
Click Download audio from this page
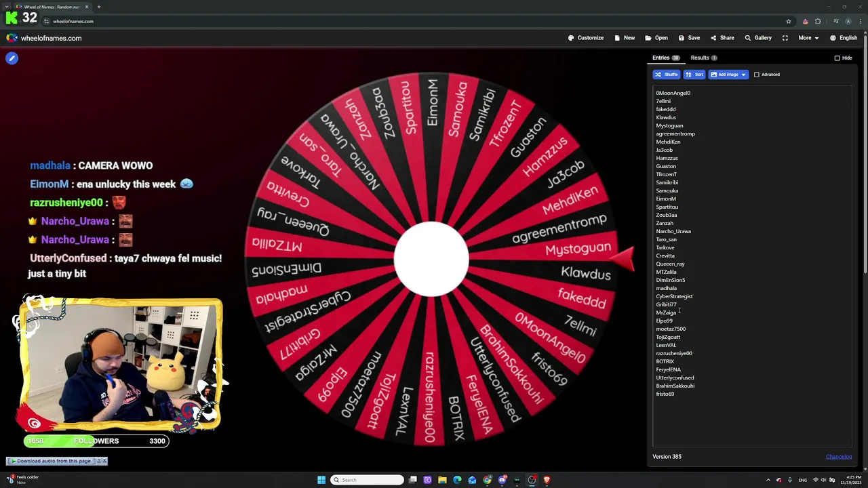[54, 461]
